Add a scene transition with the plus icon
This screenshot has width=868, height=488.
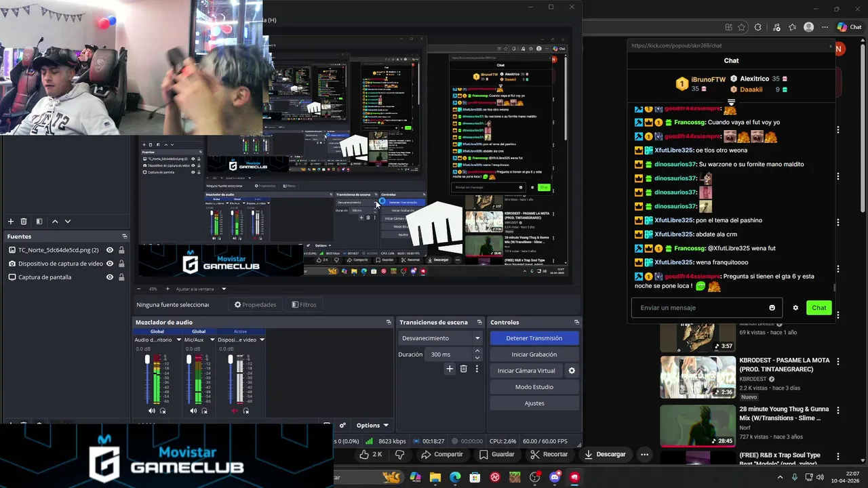(x=449, y=369)
